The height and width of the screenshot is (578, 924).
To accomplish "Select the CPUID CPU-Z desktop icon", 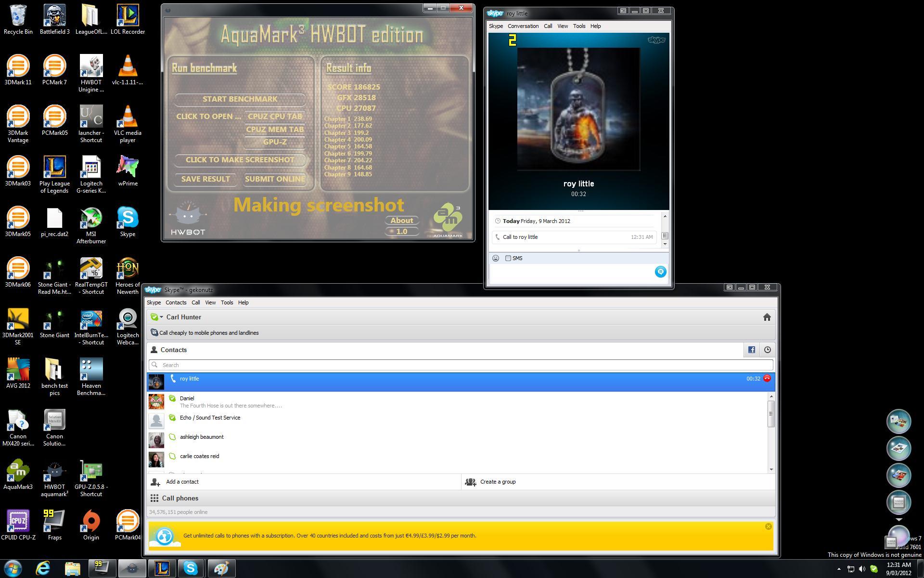I will (18, 525).
